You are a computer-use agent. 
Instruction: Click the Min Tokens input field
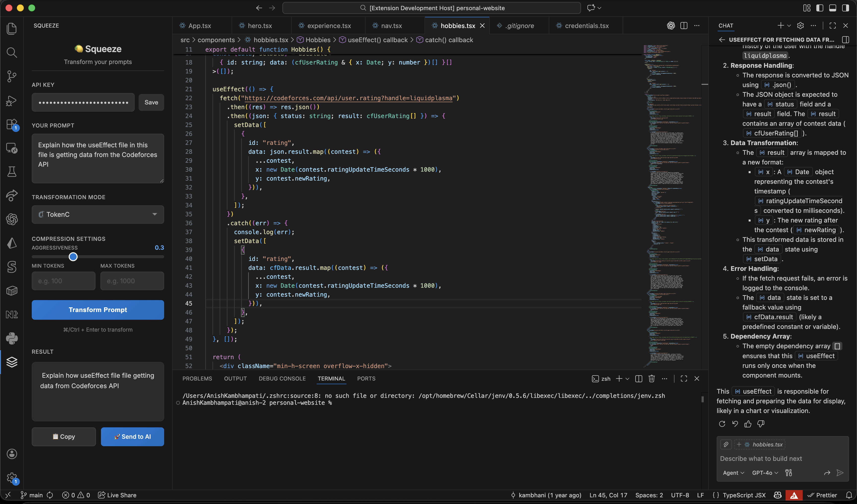point(63,281)
